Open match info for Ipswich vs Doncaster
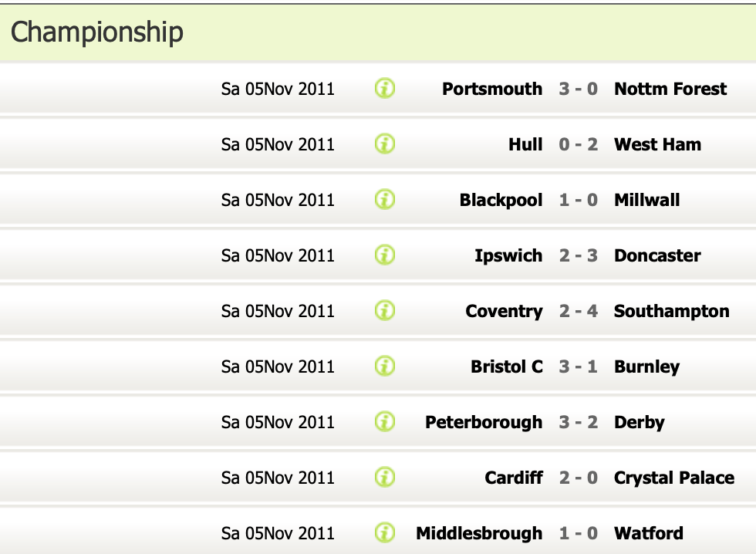756x554 pixels. coord(385,255)
